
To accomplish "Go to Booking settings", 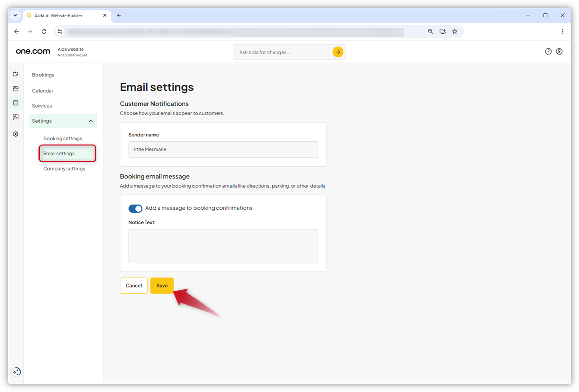I will (x=62, y=138).
